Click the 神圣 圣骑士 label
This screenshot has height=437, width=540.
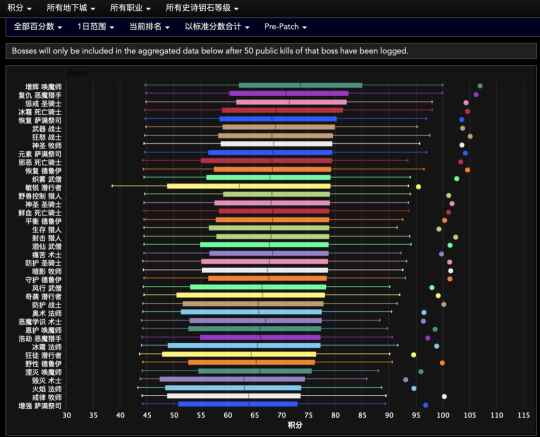[43, 205]
